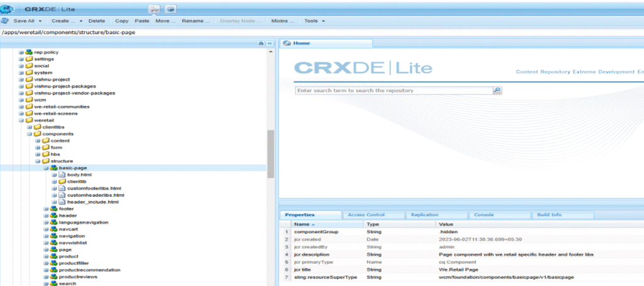This screenshot has width=644, height=286.
Task: Collapse the basic-page tree node
Action: point(46,168)
